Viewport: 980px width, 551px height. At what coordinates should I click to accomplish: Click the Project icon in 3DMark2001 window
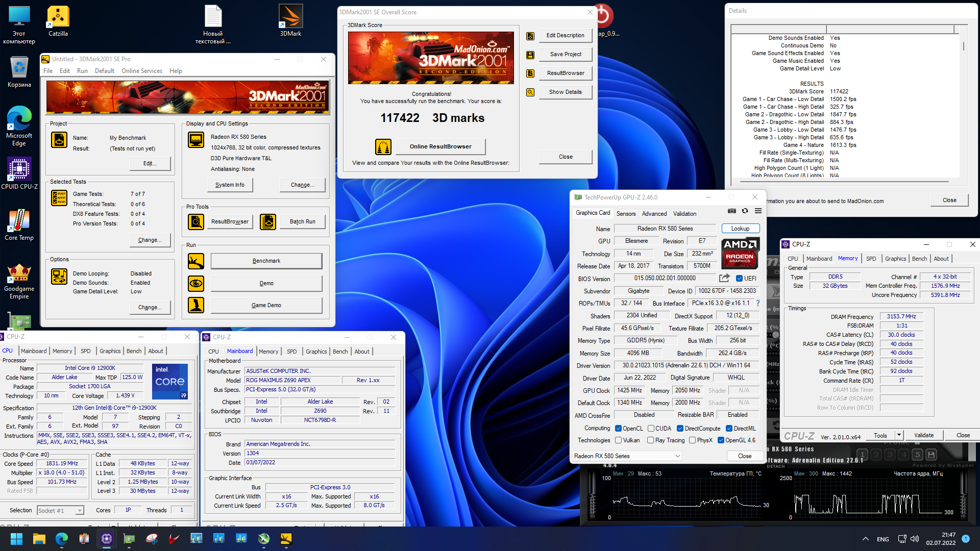[59, 140]
